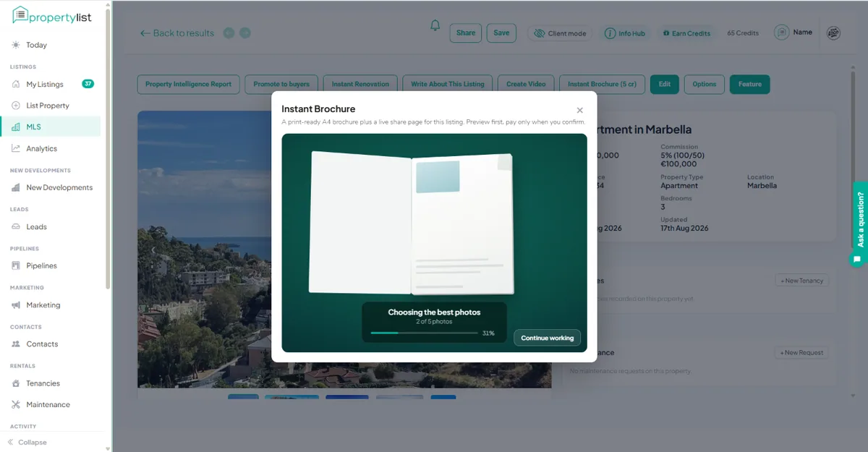Viewport: 868px width, 452px height.
Task: Click the 65 Credits balance
Action: pyautogui.click(x=743, y=33)
